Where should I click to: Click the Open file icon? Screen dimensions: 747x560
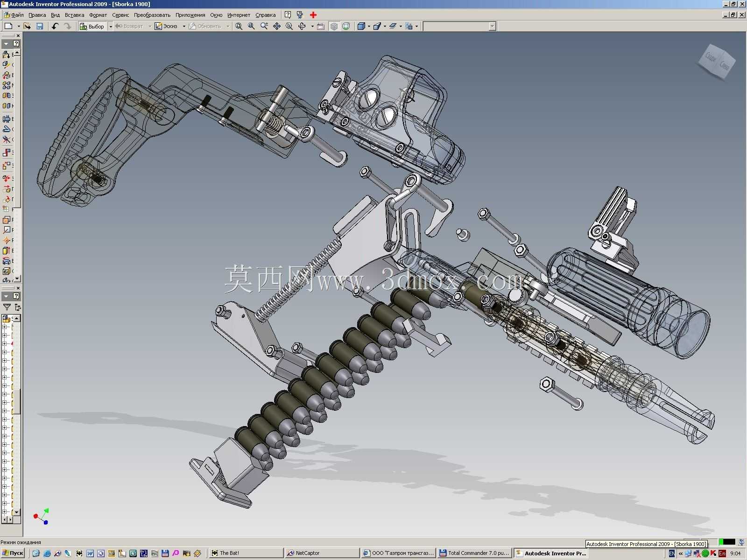[27, 26]
